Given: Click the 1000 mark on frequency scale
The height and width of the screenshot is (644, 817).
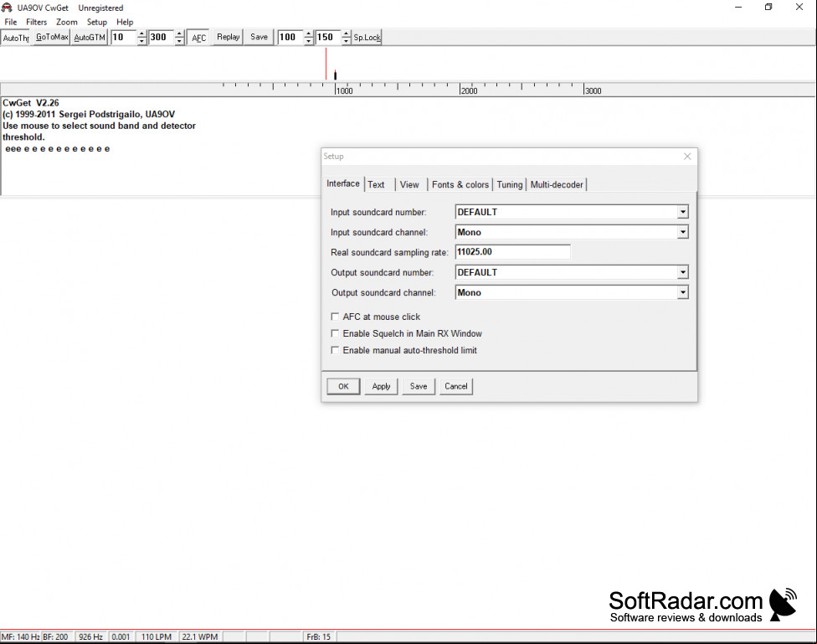Looking at the screenshot, I should click(344, 90).
